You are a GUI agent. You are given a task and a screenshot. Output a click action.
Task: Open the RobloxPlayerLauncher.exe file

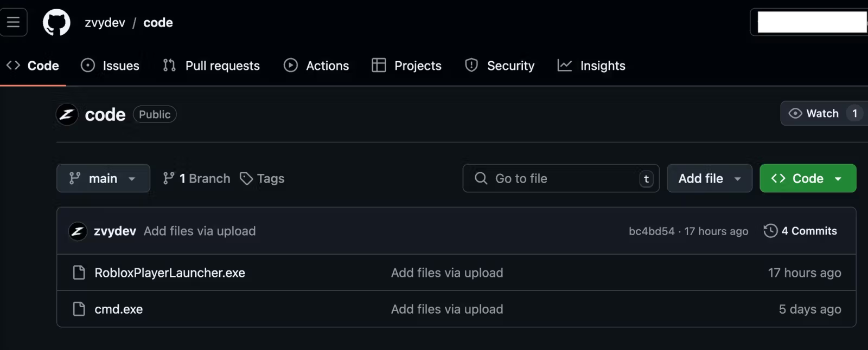[170, 273]
